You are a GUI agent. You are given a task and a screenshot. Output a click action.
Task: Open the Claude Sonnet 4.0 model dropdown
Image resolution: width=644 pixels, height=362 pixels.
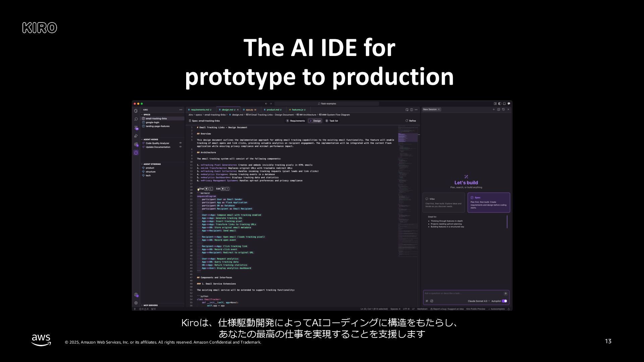(479, 301)
